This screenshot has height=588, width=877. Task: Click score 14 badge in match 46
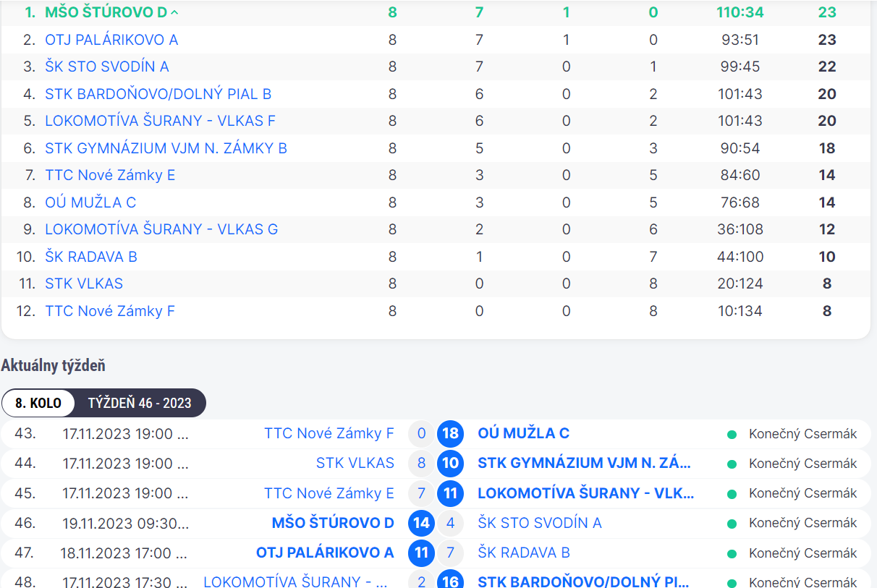(421, 523)
